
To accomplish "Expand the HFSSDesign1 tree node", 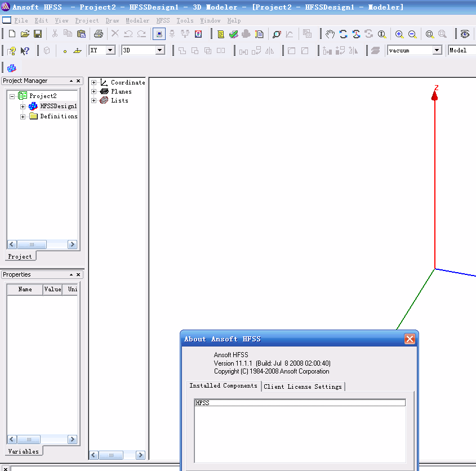I will 23,106.
